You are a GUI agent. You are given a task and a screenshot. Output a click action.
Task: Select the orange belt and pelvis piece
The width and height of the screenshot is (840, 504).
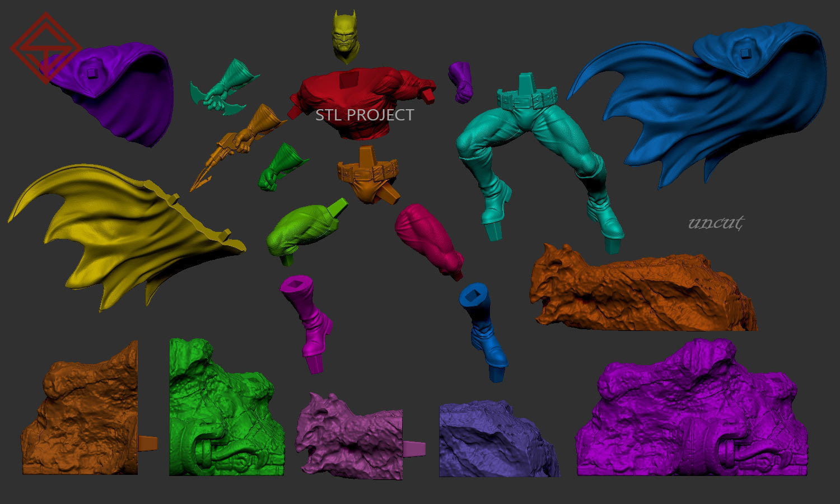click(368, 175)
